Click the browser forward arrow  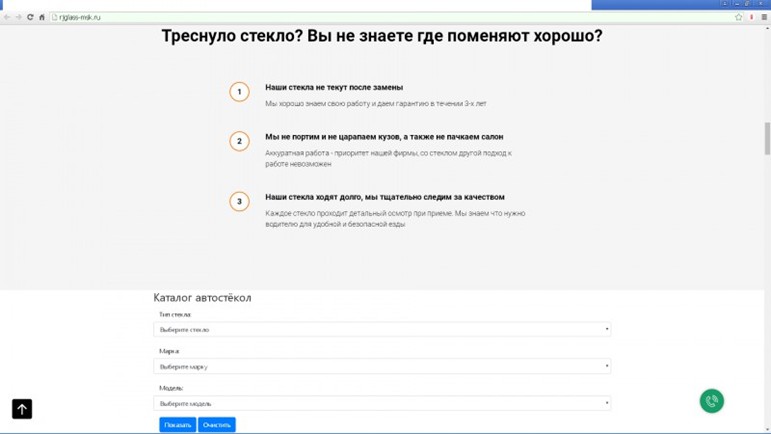point(18,17)
